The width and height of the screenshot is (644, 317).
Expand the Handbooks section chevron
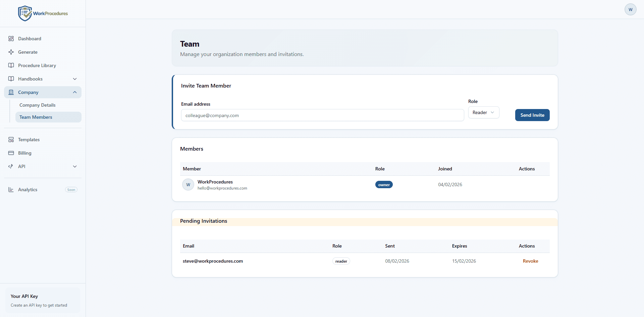(x=75, y=79)
